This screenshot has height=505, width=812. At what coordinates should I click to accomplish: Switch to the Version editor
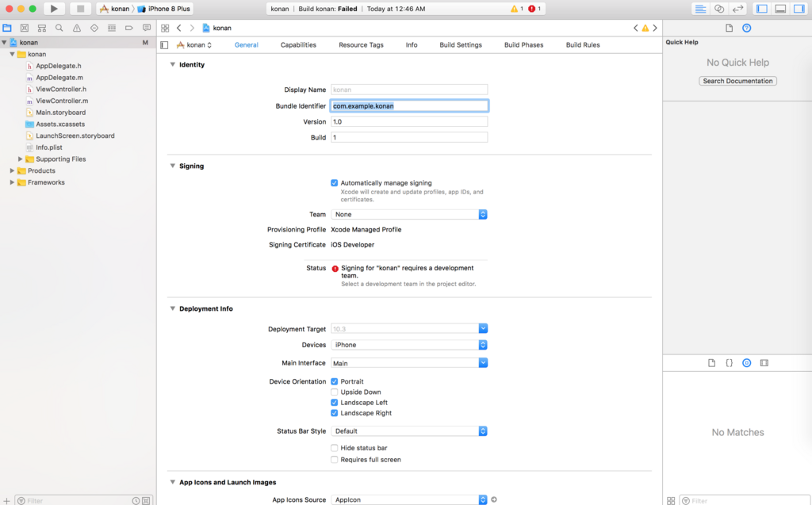point(737,9)
